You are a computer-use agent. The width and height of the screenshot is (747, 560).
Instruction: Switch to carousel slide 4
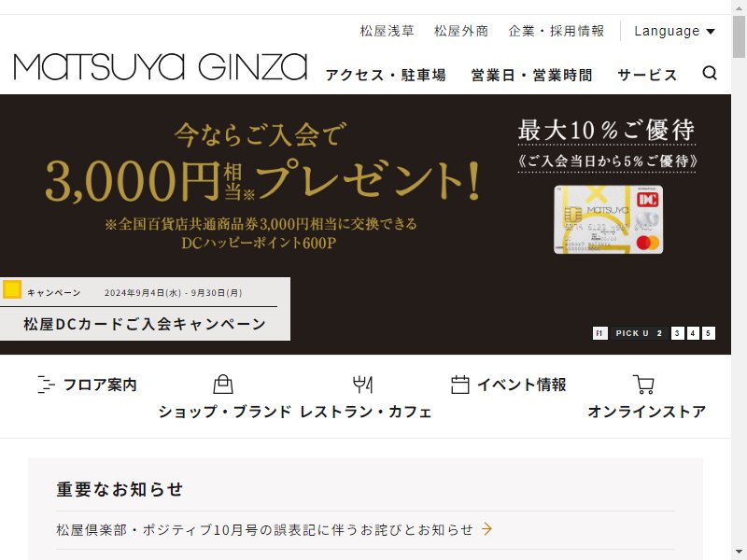pos(693,333)
